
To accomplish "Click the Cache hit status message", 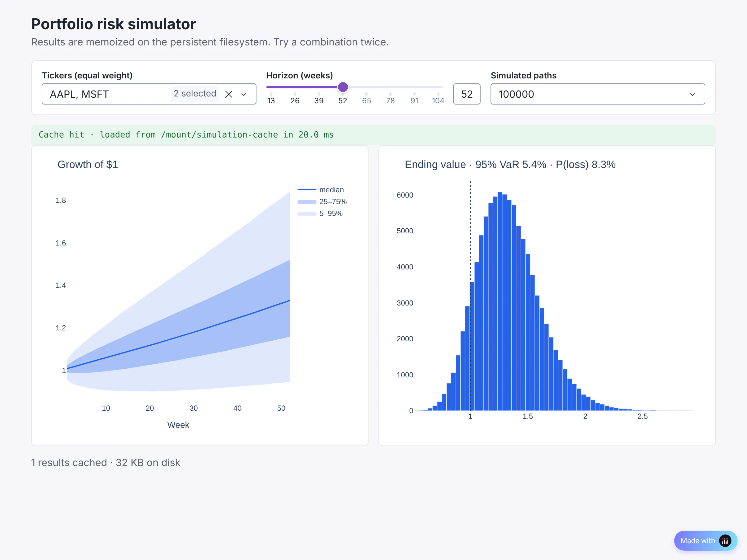I will [373, 135].
